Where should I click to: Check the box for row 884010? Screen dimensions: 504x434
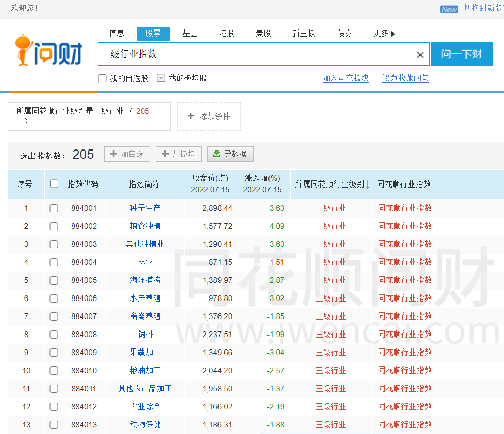54,371
